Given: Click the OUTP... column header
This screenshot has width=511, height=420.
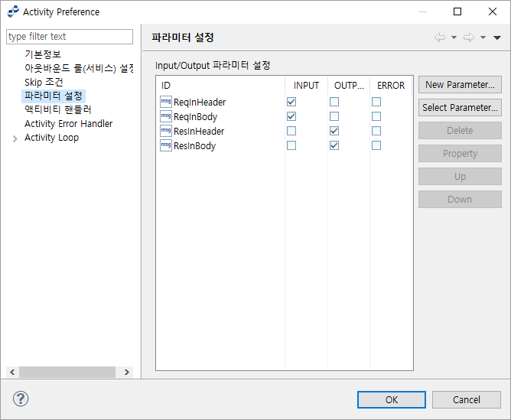Looking at the screenshot, I should click(349, 86).
